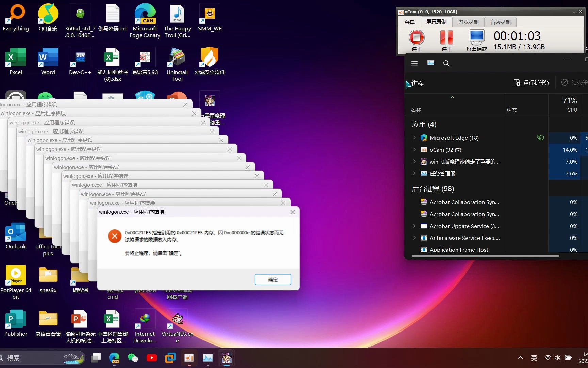Click 运行新任务 in Task Manager
Screen dimensions: 588x368
coord(531,82)
